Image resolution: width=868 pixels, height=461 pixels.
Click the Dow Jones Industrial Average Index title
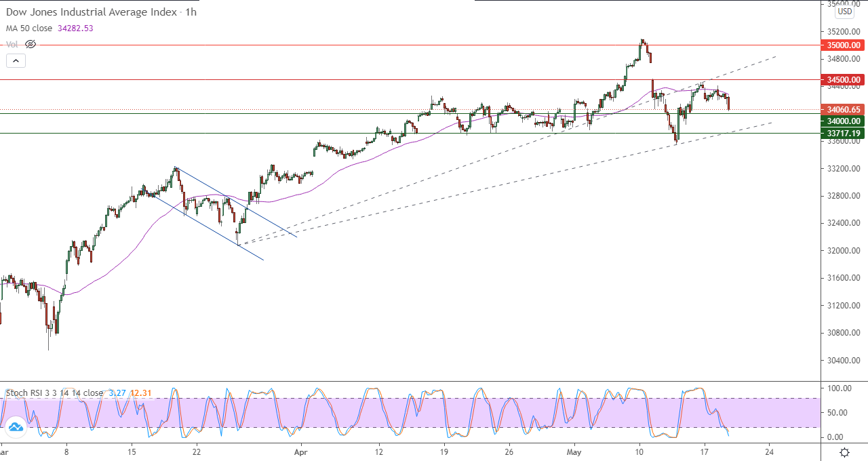pyautogui.click(x=92, y=12)
